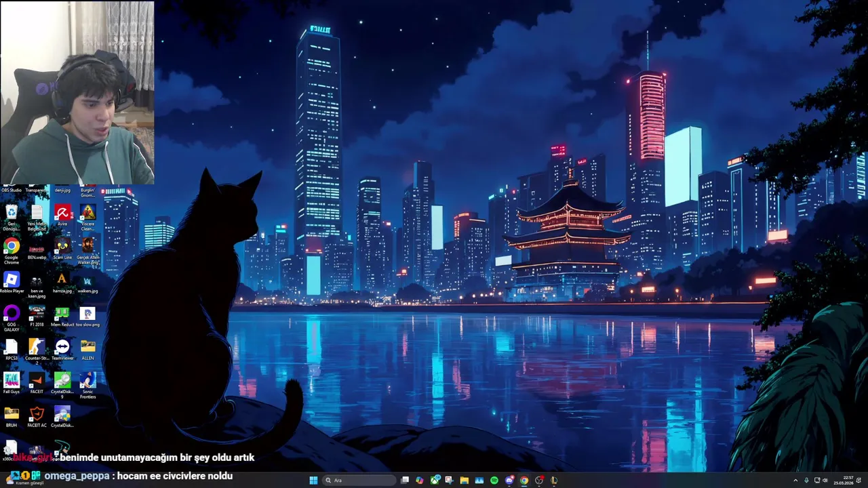This screenshot has width=868, height=488.
Task: Open the Geri Dönüşüm recycle bin icon
Action: tap(12, 218)
